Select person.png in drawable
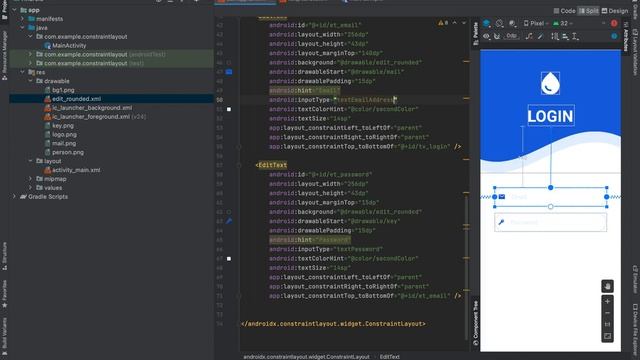Screen dimensions: 640x360 click(x=64, y=152)
